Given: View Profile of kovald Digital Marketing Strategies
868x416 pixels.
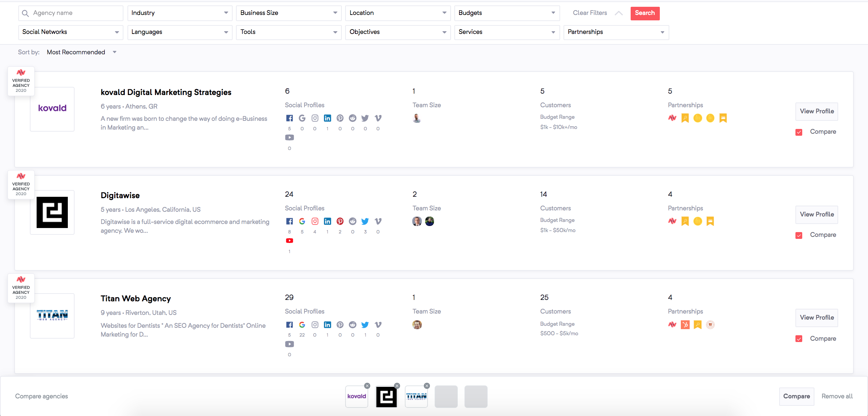Looking at the screenshot, I should [x=816, y=111].
